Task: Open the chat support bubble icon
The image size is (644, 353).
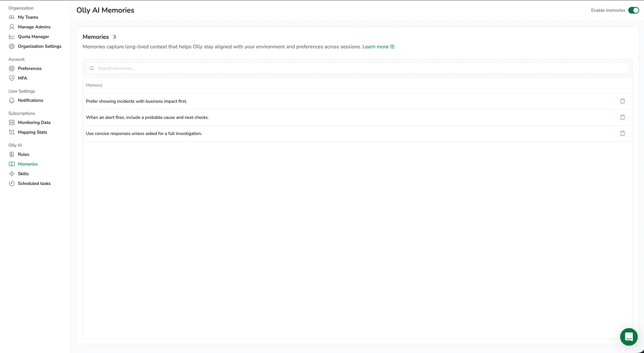Action: (629, 337)
